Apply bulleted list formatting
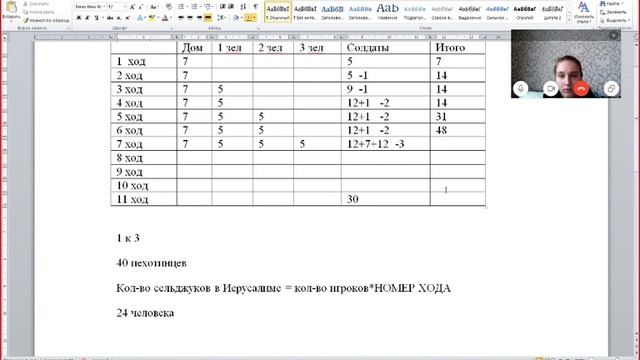 pyautogui.click(x=182, y=7)
